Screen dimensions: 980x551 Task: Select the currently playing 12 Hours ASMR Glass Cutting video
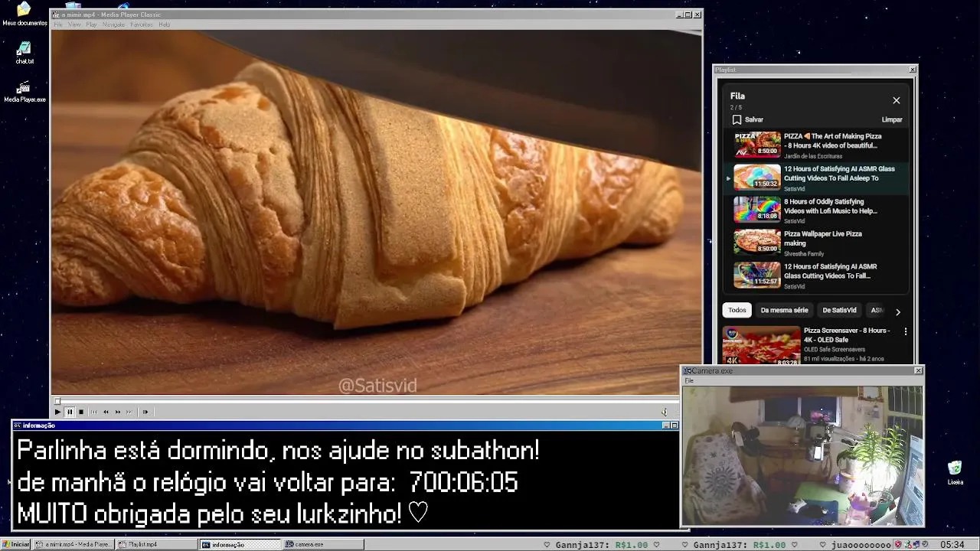816,178
